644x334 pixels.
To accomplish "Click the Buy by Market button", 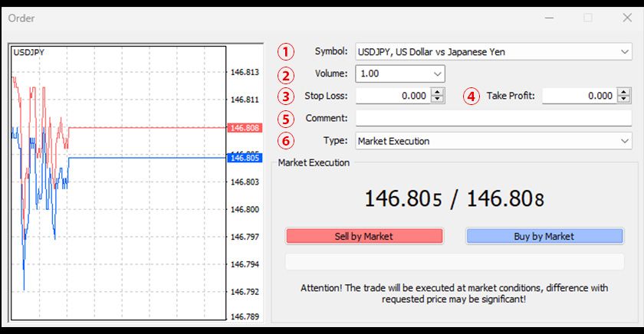I will 544,236.
